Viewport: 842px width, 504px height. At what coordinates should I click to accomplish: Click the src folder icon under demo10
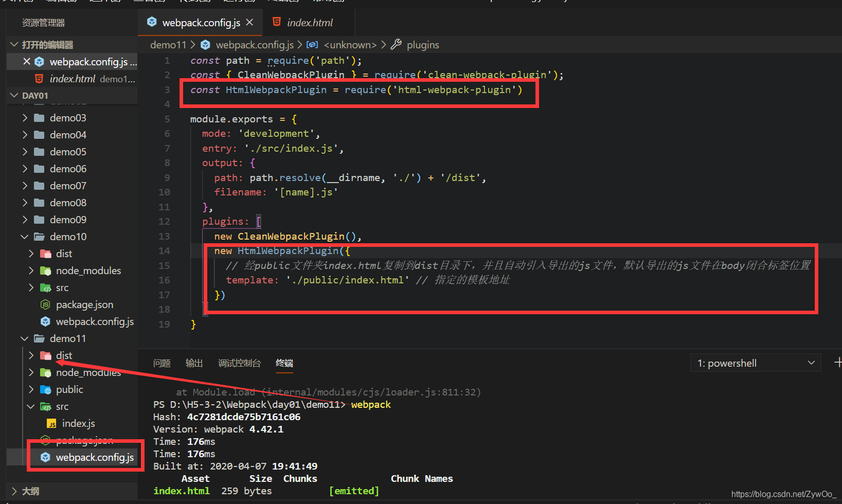coord(46,287)
